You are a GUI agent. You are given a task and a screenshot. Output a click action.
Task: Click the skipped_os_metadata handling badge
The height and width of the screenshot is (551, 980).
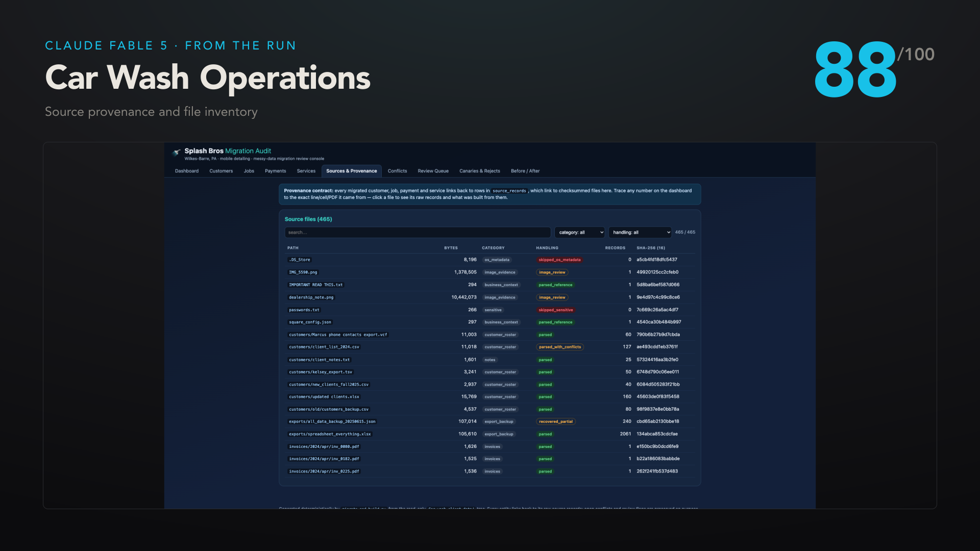[x=559, y=260]
